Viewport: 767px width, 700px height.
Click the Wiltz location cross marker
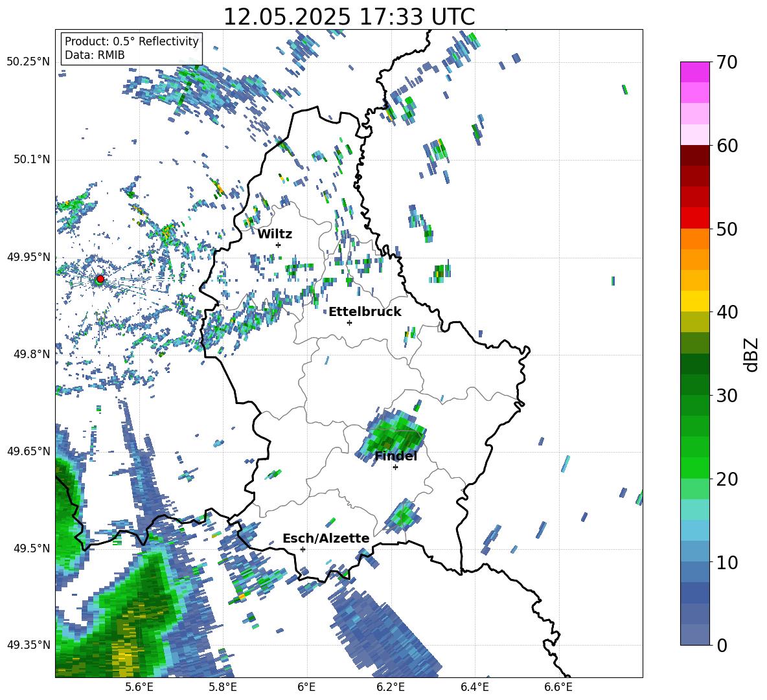279,245
